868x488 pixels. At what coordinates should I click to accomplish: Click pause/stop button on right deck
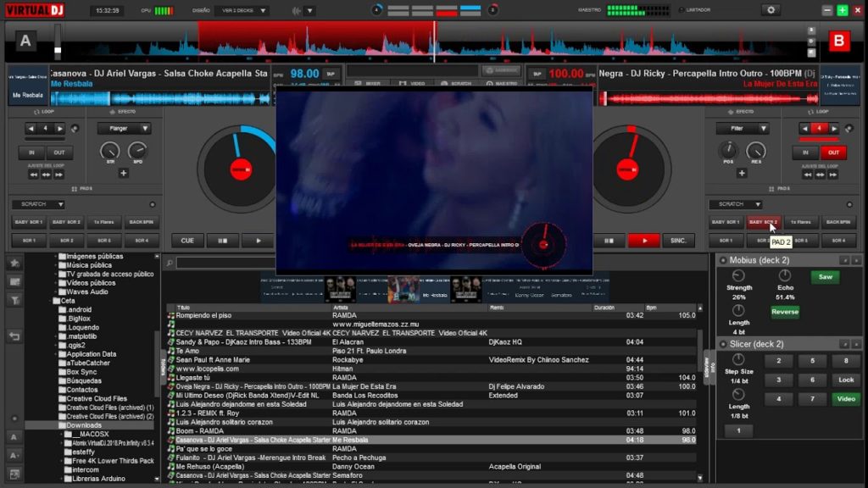[x=609, y=241]
